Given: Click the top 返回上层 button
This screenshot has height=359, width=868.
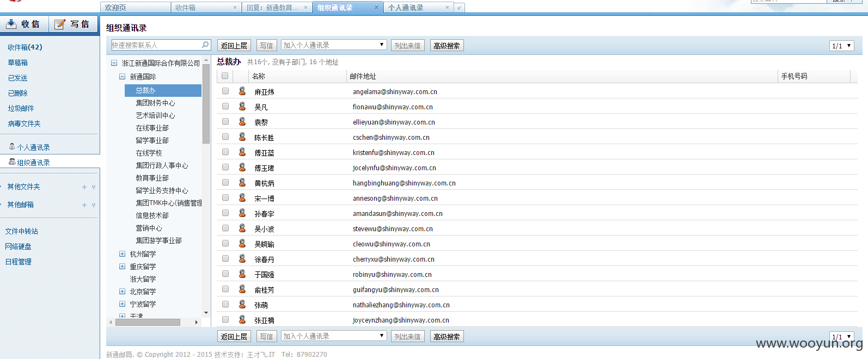Looking at the screenshot, I should click(234, 46).
